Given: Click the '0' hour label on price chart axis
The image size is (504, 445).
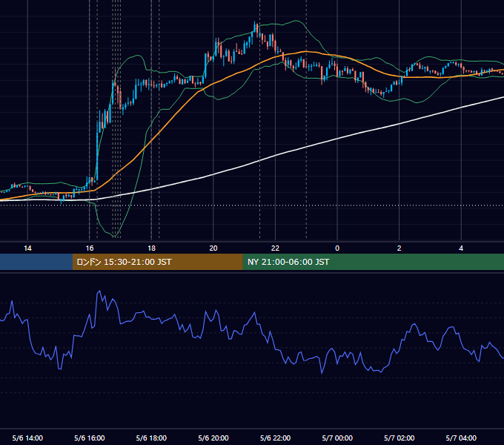Looking at the screenshot, I should 337,248.
